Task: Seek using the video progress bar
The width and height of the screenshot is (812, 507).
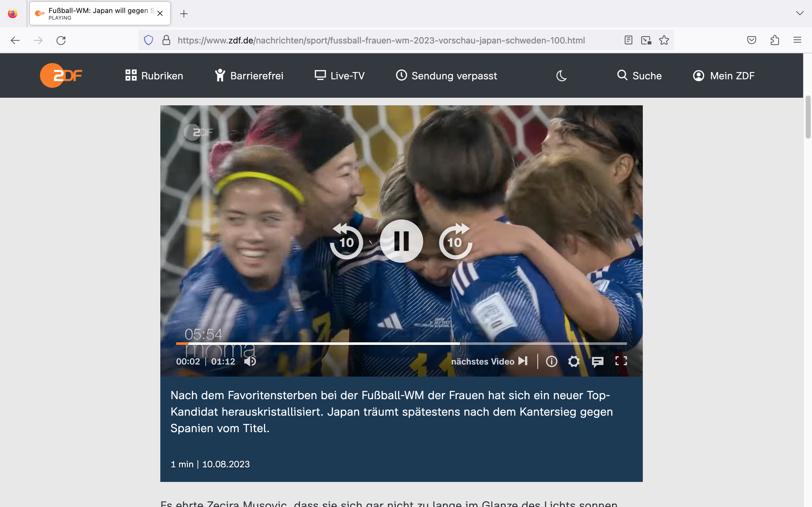Action: click(x=403, y=343)
